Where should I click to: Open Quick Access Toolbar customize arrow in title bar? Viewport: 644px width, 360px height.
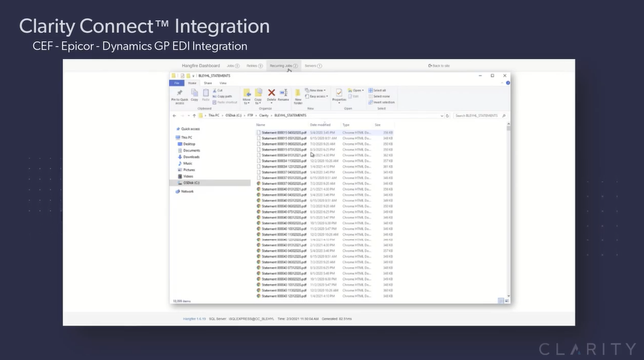(194, 76)
